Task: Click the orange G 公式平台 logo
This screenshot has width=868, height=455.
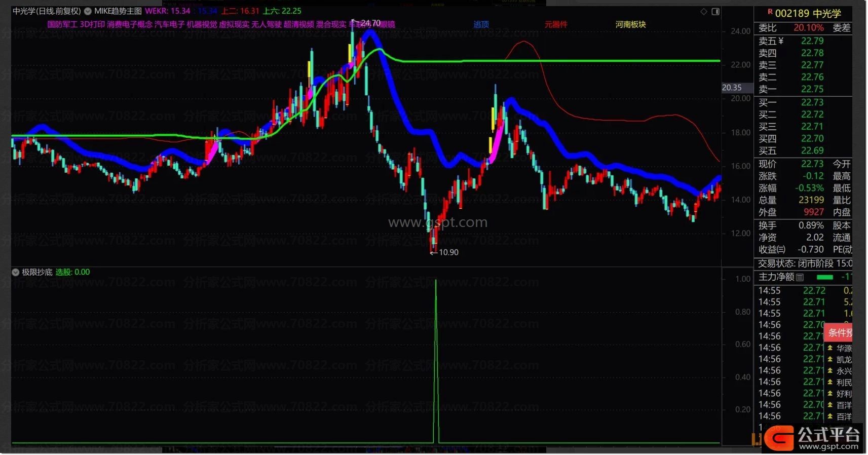Action: (779, 438)
